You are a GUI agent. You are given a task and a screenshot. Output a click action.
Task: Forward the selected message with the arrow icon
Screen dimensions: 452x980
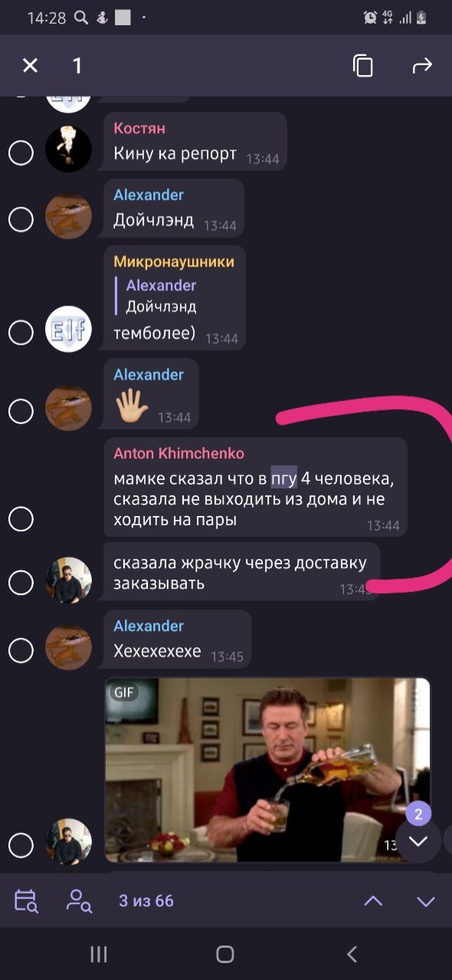click(x=422, y=66)
